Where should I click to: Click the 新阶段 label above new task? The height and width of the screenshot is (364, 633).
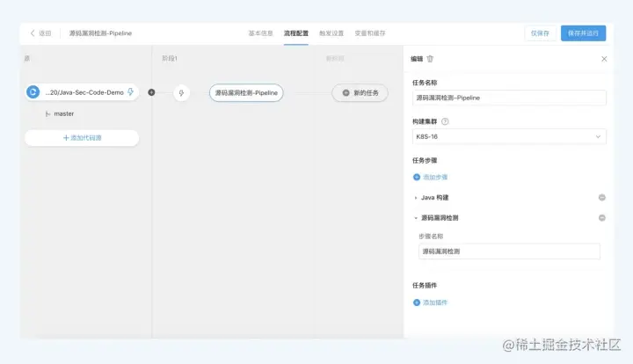click(x=335, y=59)
